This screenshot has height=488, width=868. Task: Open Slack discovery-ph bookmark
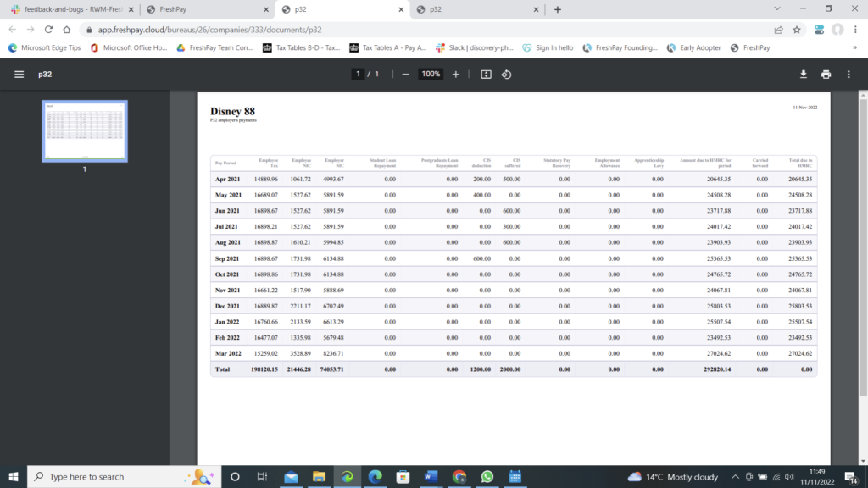475,47
